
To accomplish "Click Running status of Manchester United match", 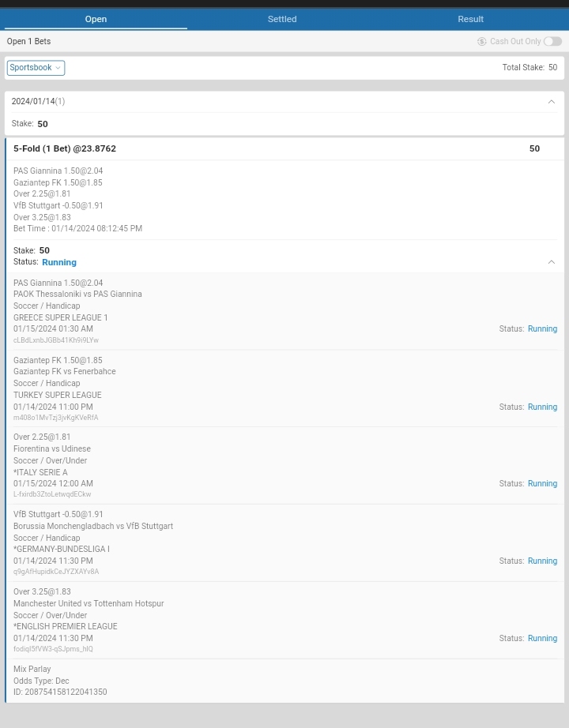I will pyautogui.click(x=542, y=639).
